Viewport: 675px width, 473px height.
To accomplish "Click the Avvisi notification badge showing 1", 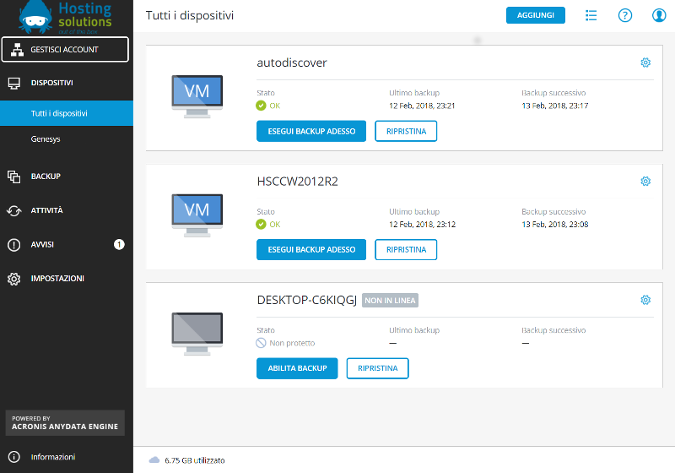I will coord(119,244).
